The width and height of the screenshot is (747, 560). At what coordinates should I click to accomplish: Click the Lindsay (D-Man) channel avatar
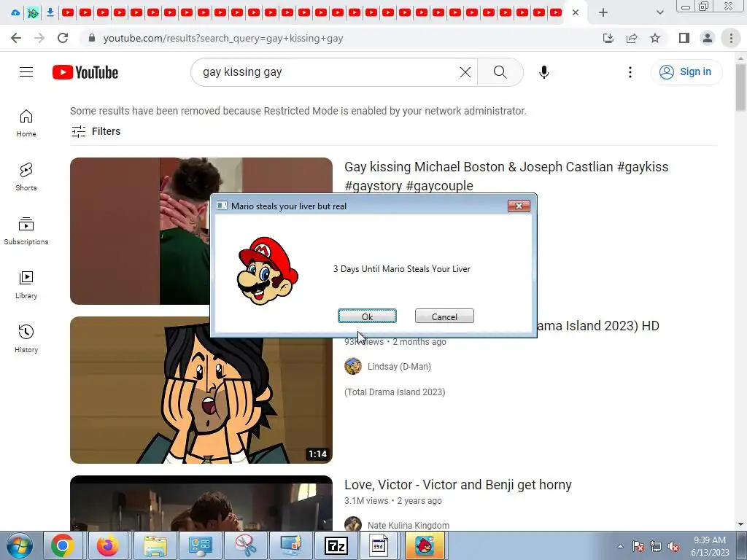point(353,366)
